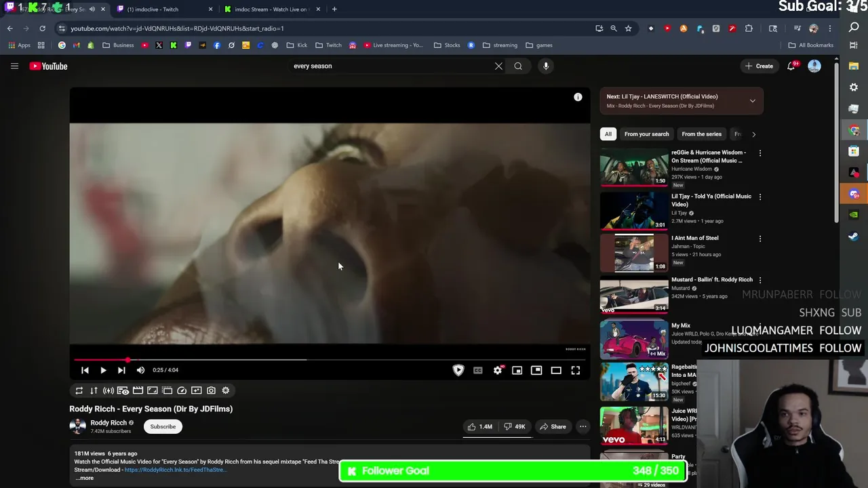Open the Business bookmarks folder
868x488 pixels.
coord(118,45)
